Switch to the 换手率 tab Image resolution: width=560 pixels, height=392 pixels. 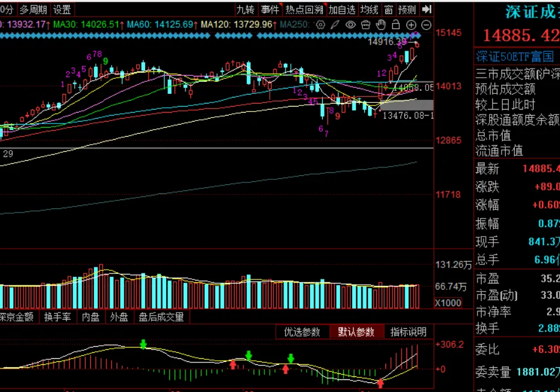[x=57, y=317]
